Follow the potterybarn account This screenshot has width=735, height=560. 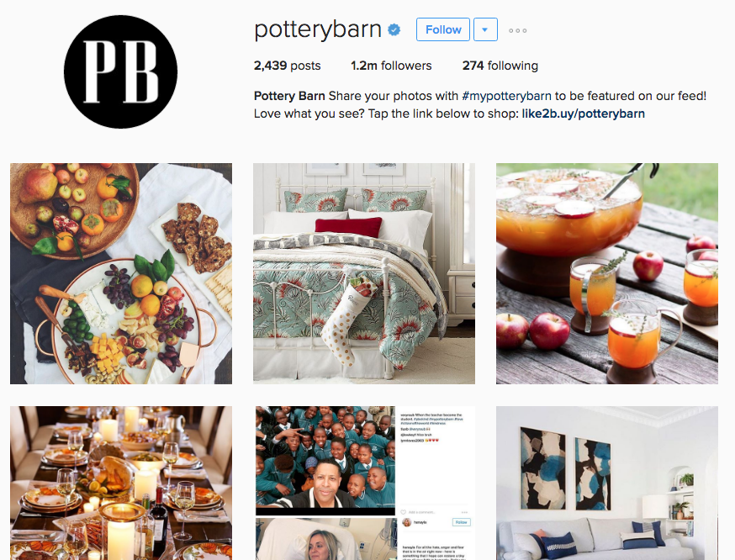point(443,29)
